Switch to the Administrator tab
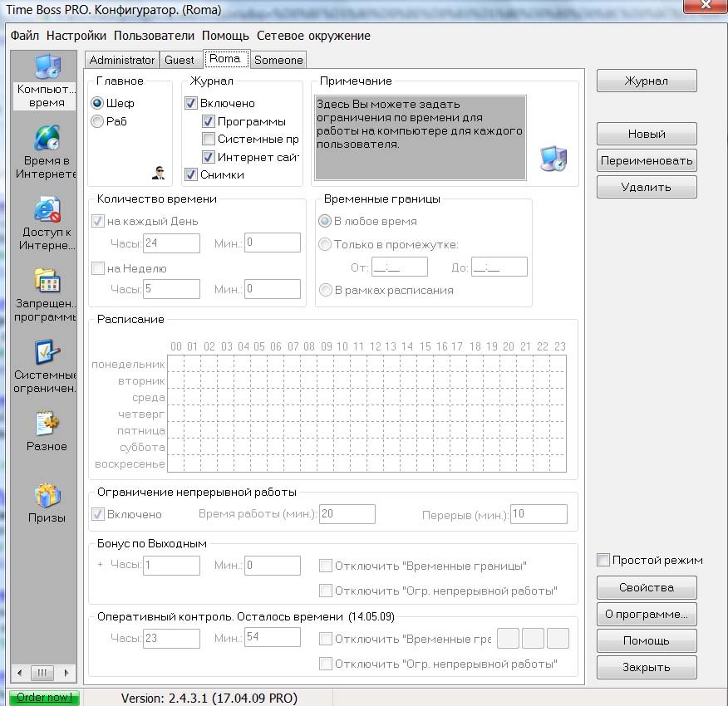This screenshot has width=728, height=706. pyautogui.click(x=122, y=60)
